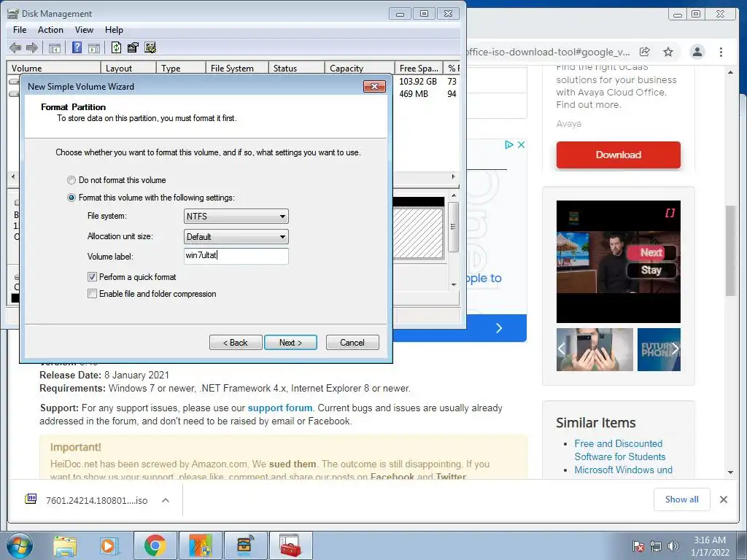This screenshot has height=560, width=747.
Task: Open the 'support forum' link
Action: 280,408
